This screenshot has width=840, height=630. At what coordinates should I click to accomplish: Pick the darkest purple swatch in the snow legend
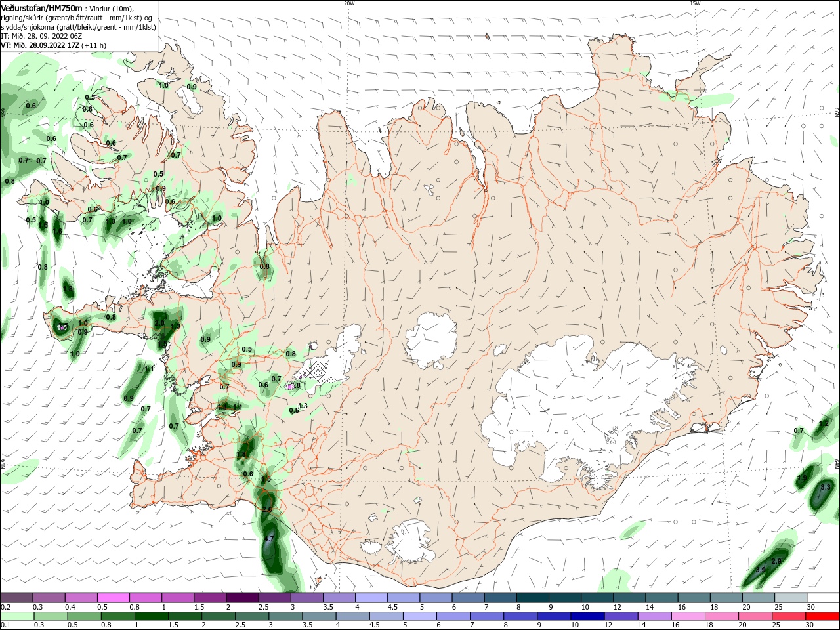[242, 597]
